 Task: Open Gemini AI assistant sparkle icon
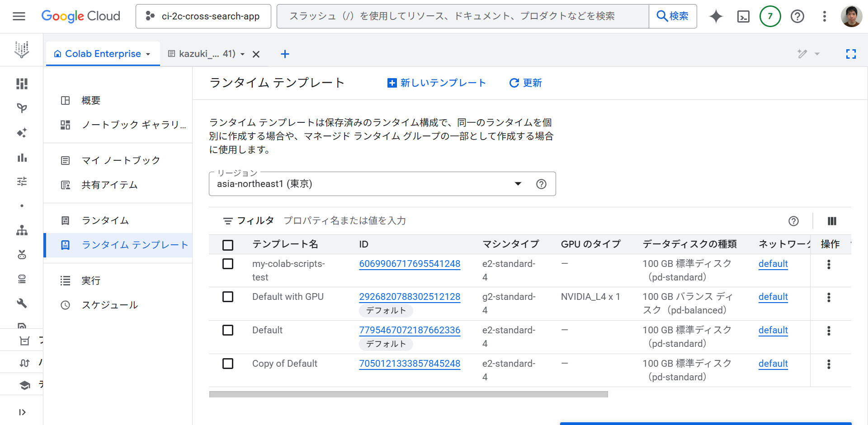(x=716, y=17)
